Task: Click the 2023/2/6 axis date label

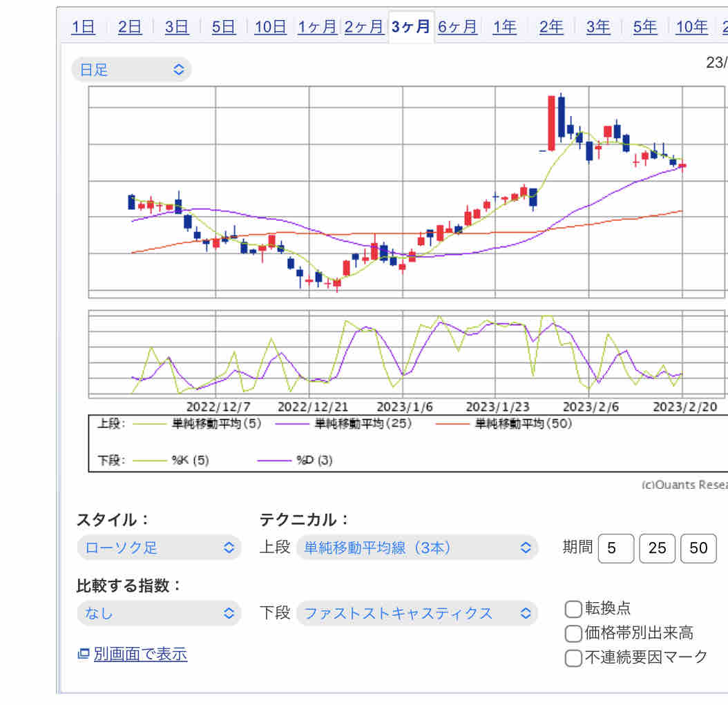Action: 591,407
